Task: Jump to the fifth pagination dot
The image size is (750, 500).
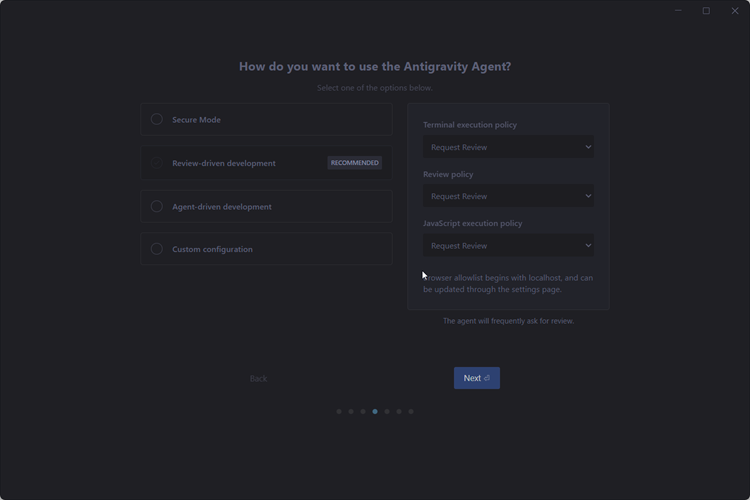Action: pos(387,411)
